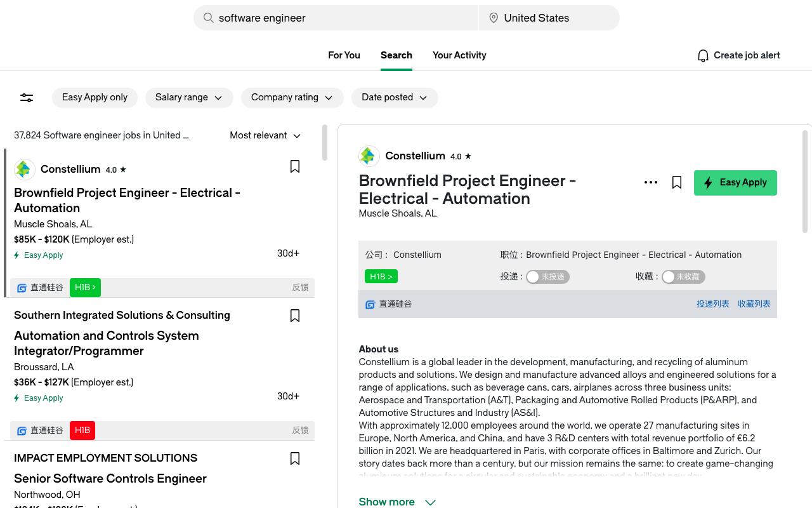Viewport: 812px width, 508px height.
Task: Click IMPACT EMPLOYMENT SOLUTIONS company name
Action: (x=105, y=458)
